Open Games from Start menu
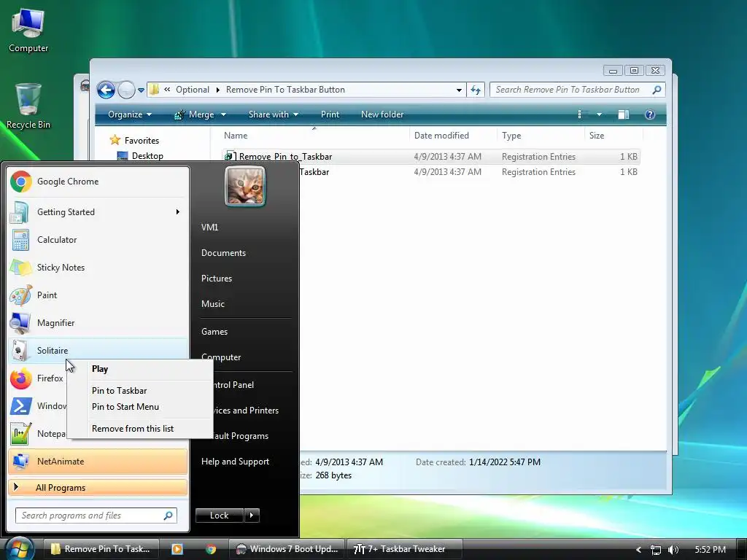 coord(214,332)
